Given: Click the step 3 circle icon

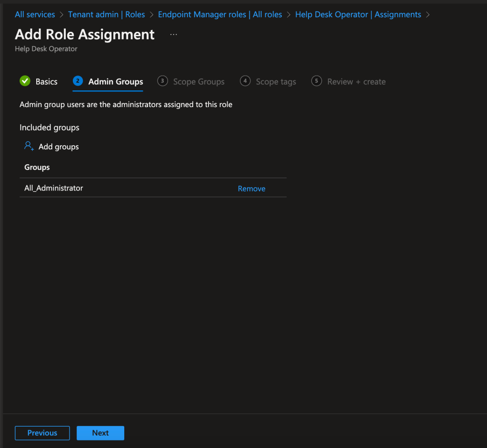Looking at the screenshot, I should click(162, 81).
